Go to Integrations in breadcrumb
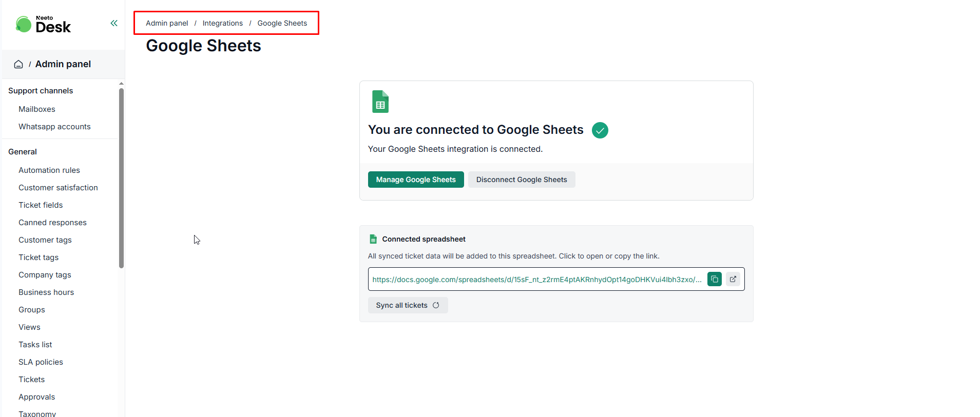 (x=222, y=23)
